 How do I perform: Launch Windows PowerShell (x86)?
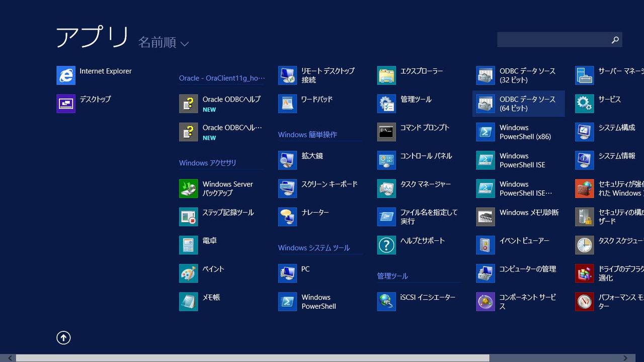(514, 132)
